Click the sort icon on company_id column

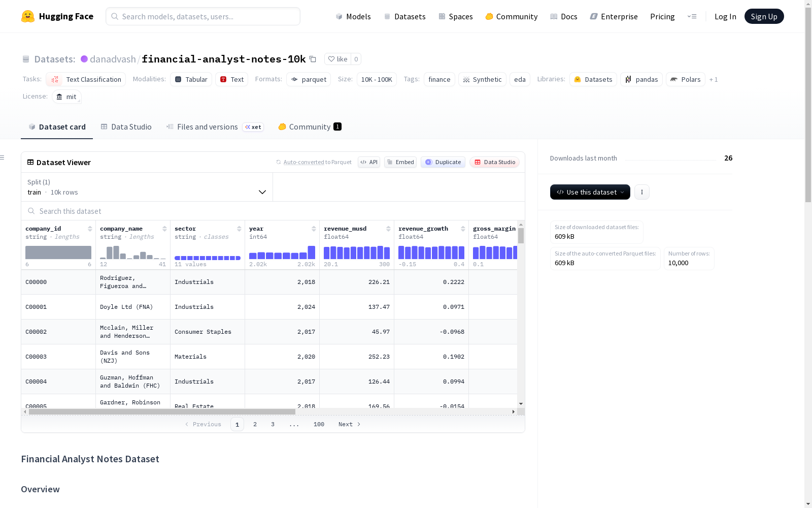(x=90, y=229)
